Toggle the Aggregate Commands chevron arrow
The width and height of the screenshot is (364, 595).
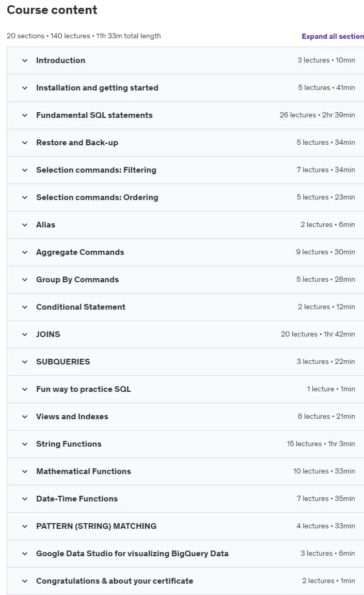point(25,252)
